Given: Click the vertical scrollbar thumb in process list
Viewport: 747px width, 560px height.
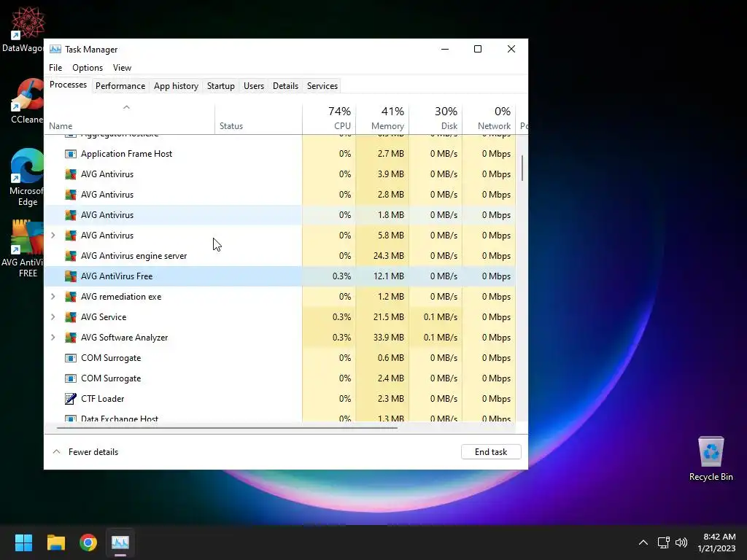Looking at the screenshot, I should pyautogui.click(x=522, y=168).
